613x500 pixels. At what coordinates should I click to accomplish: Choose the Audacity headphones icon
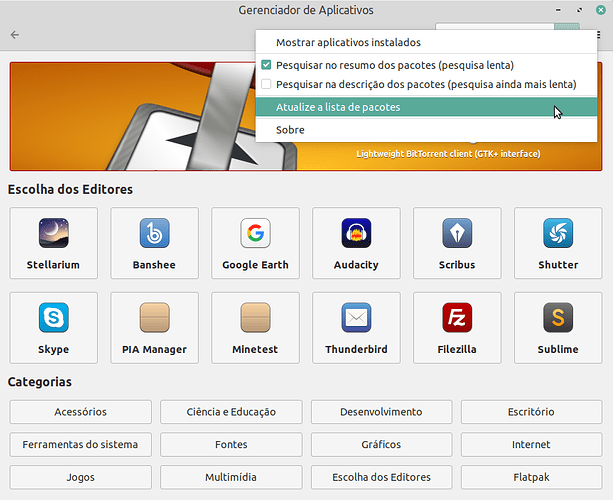[x=356, y=233]
